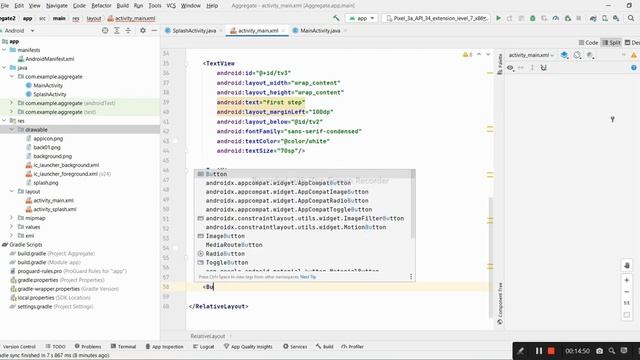The width and height of the screenshot is (640, 360).
Task: Collapse the java folder
Action: tap(4, 68)
